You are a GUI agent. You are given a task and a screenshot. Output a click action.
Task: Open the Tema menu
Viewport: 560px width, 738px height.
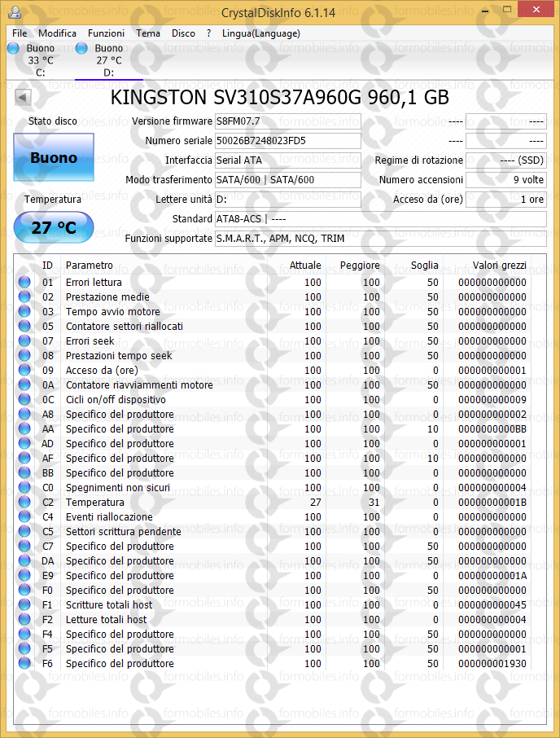point(148,33)
